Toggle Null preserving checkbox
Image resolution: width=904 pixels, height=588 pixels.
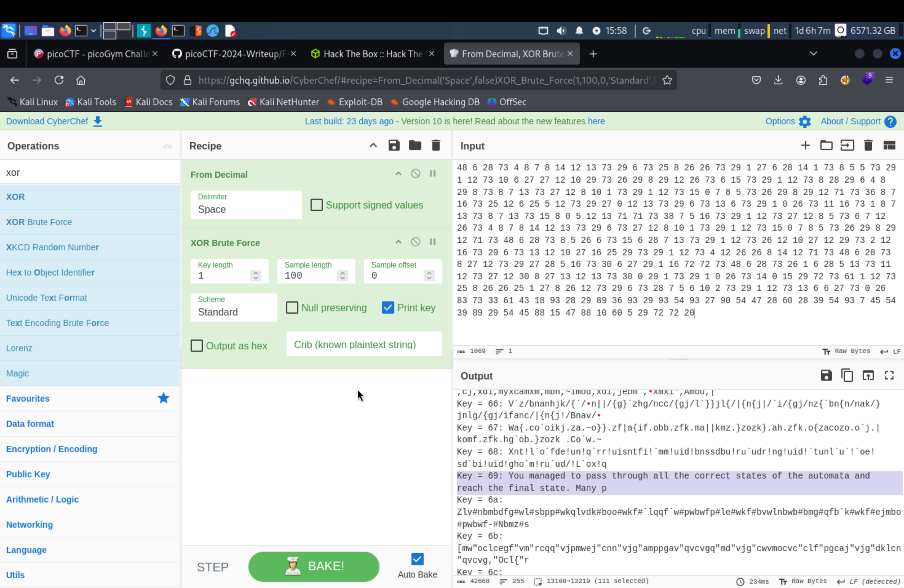click(292, 308)
